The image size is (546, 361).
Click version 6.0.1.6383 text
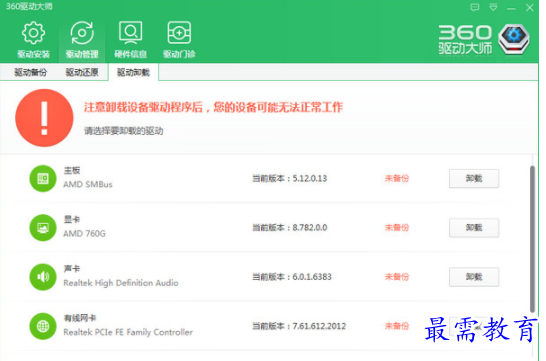[x=312, y=277]
